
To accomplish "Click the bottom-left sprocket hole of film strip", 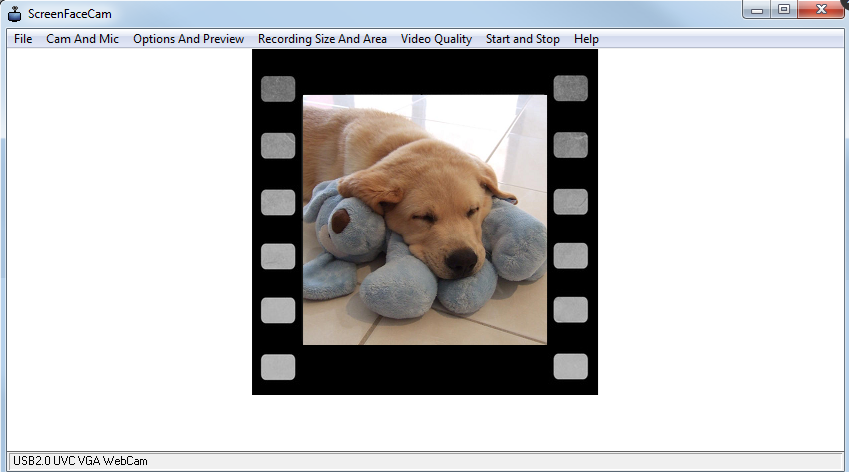I will click(x=278, y=367).
